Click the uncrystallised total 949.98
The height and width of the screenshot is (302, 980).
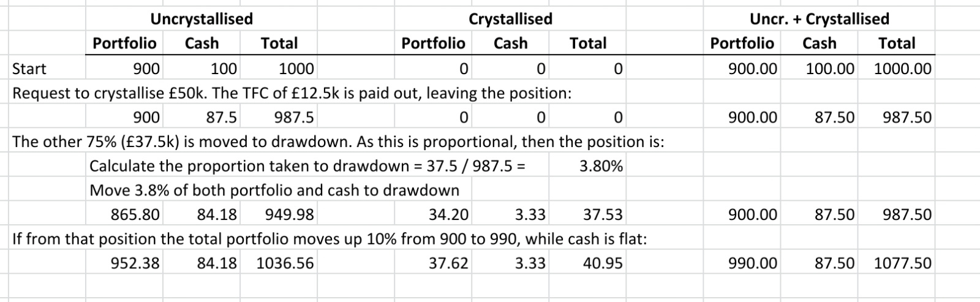pyautogui.click(x=289, y=214)
